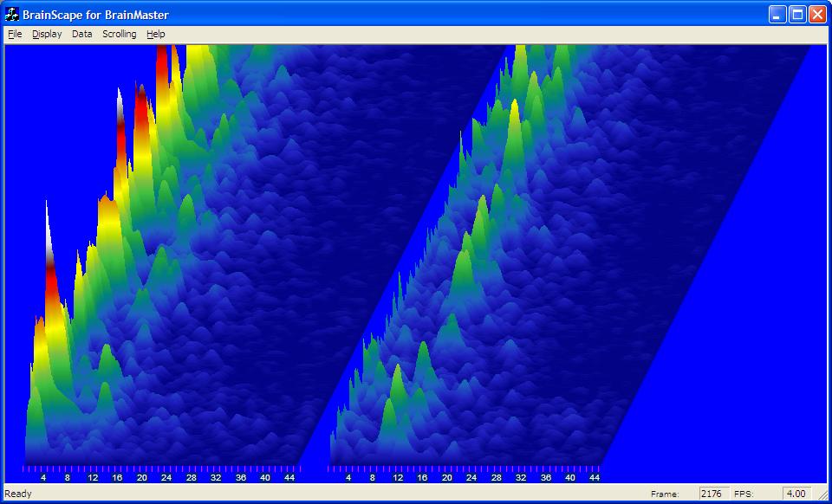
Task: Minimize the BrainScape window
Action: tap(777, 15)
